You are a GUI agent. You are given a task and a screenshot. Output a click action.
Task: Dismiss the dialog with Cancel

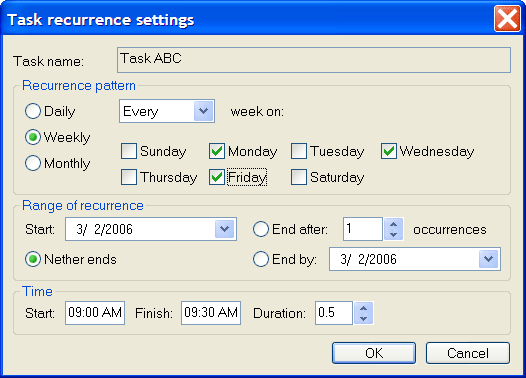(468, 353)
